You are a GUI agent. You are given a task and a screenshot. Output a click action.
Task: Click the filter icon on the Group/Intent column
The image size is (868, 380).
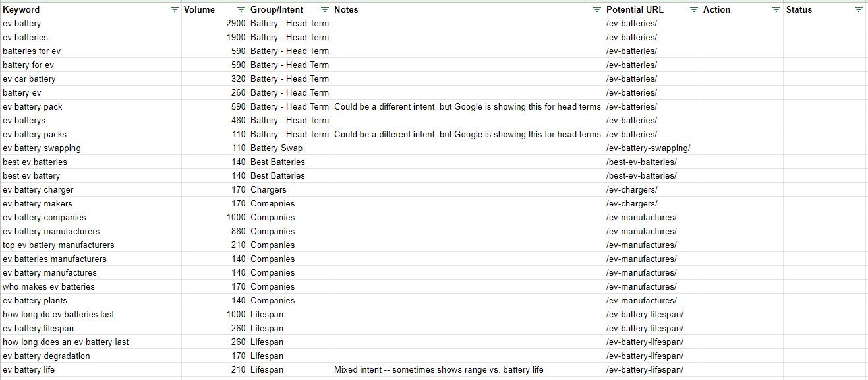coord(324,9)
